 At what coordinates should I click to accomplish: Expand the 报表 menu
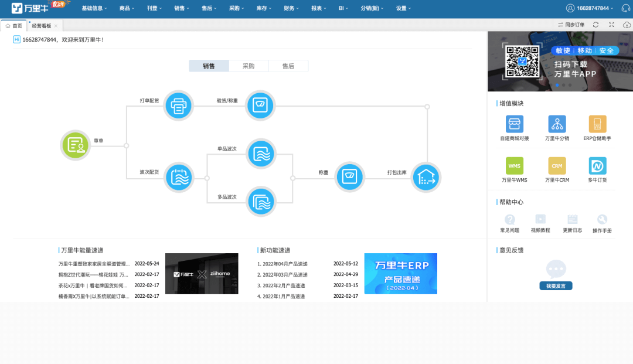click(x=319, y=8)
